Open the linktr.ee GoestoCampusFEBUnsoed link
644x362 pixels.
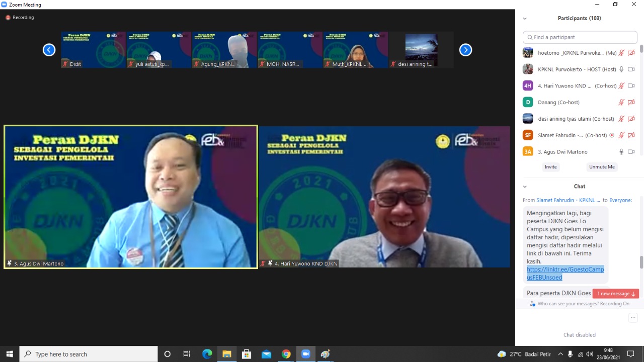(565, 274)
